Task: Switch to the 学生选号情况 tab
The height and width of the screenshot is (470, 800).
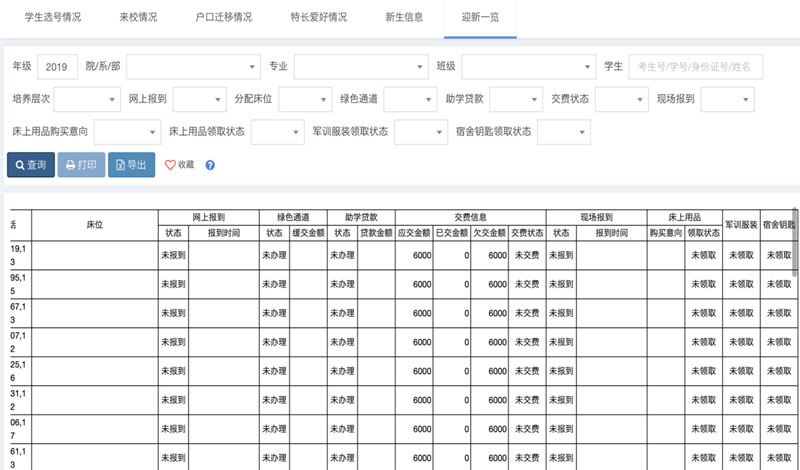Action: [51, 18]
